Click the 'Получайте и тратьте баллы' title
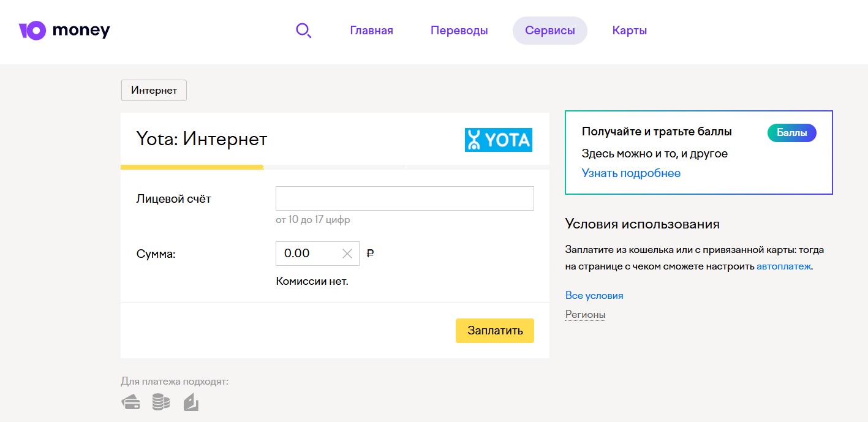The width and height of the screenshot is (868, 422). pos(657,132)
